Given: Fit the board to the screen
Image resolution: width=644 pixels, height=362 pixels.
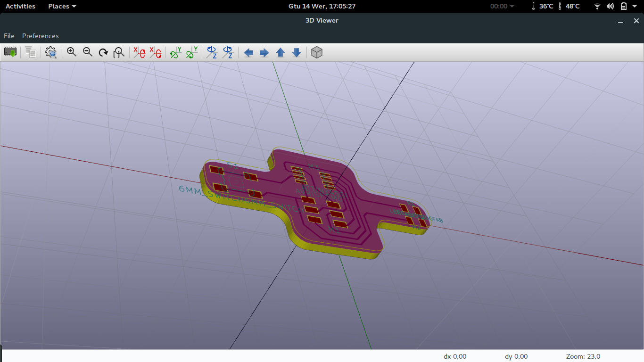Looking at the screenshot, I should 118,52.
